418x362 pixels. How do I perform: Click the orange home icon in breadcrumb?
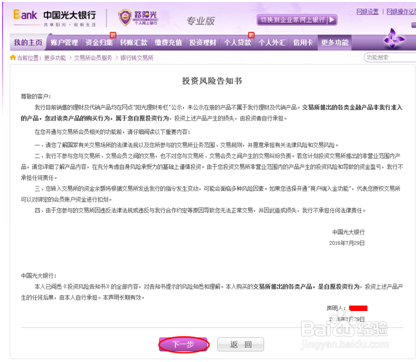click(x=13, y=57)
